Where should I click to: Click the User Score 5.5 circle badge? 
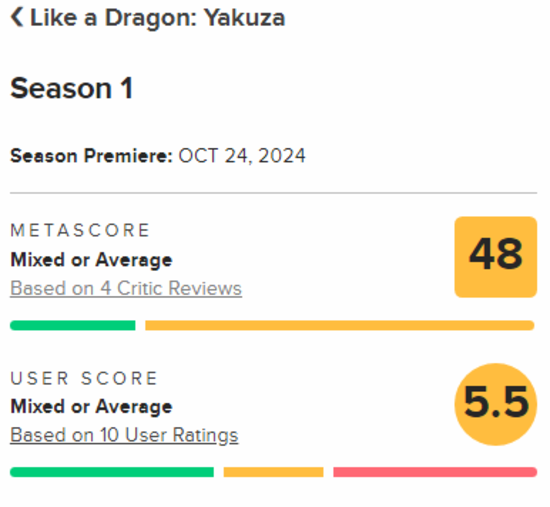pos(496,404)
